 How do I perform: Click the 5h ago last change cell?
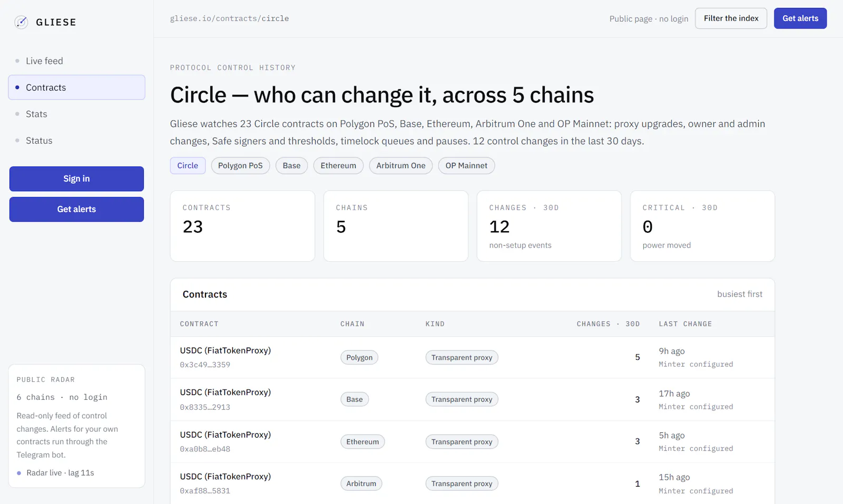[695, 442]
